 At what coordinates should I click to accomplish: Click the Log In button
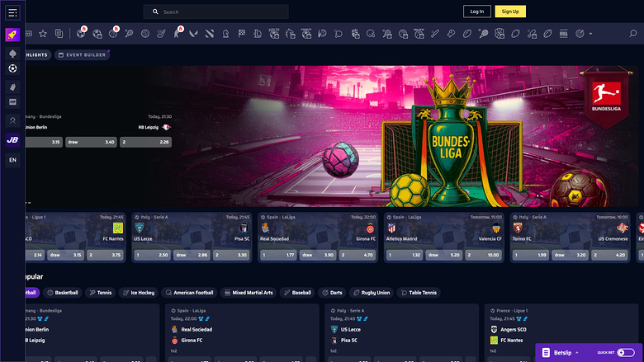click(x=477, y=12)
